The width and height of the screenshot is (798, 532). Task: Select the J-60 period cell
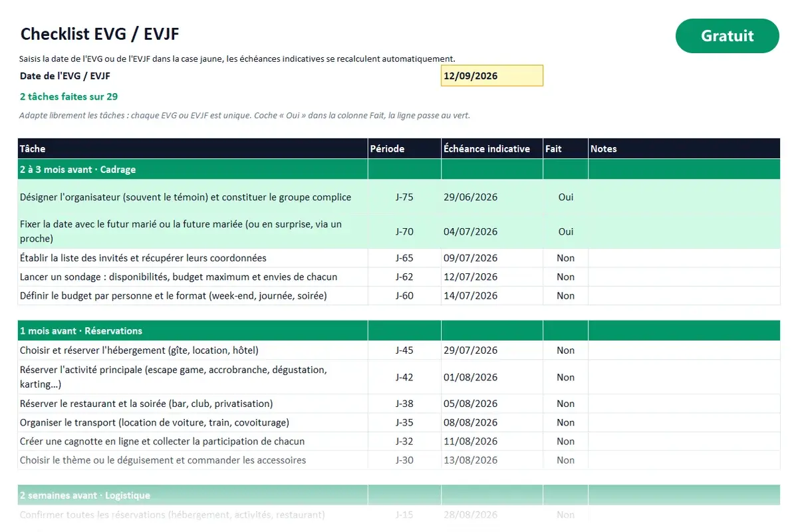coord(404,295)
